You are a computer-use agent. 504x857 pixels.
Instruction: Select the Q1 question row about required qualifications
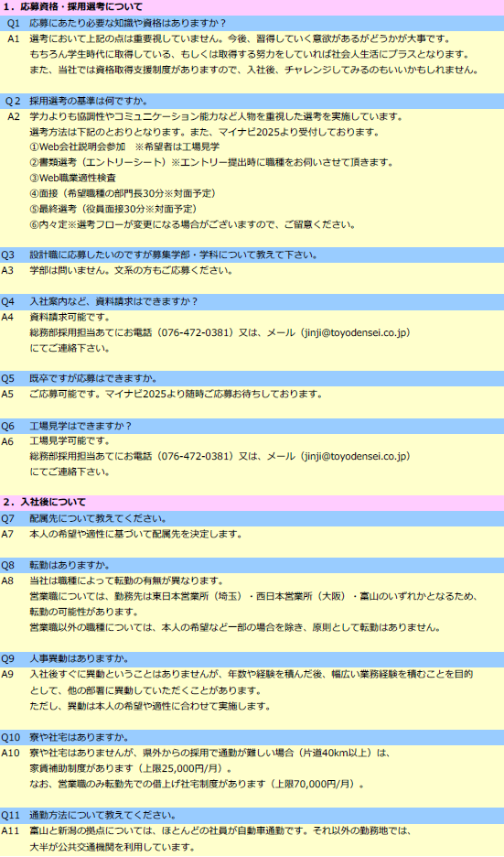coord(252,23)
